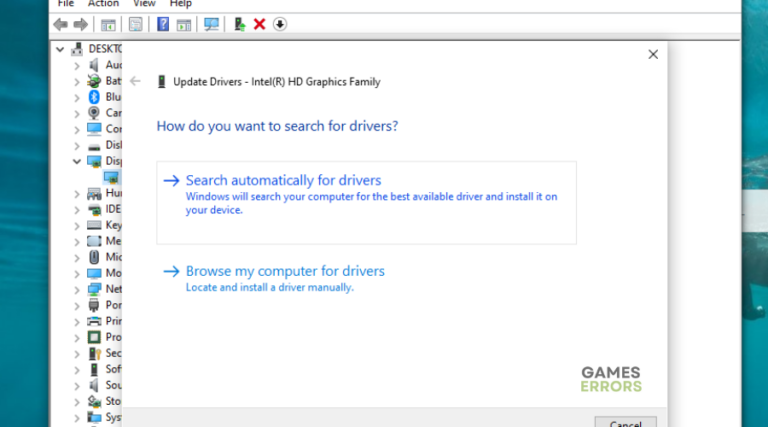
Task: Select the display adapter device under Display
Action: tap(111, 177)
